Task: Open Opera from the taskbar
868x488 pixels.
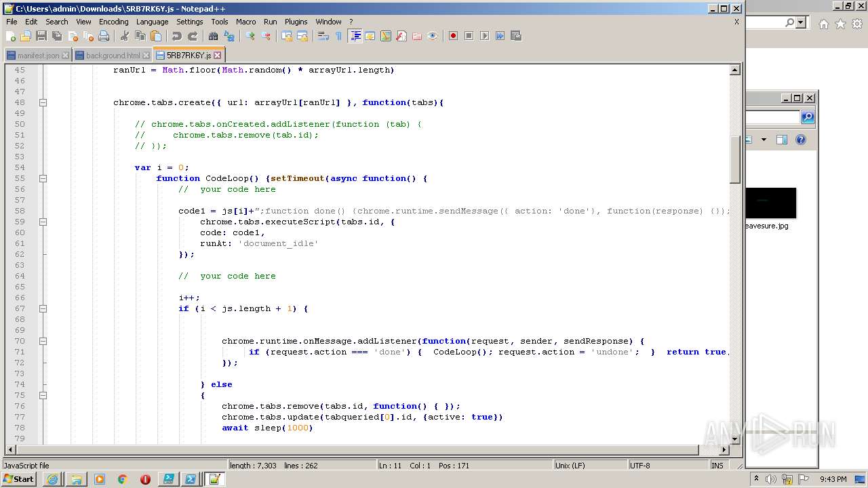Action: coord(145,479)
